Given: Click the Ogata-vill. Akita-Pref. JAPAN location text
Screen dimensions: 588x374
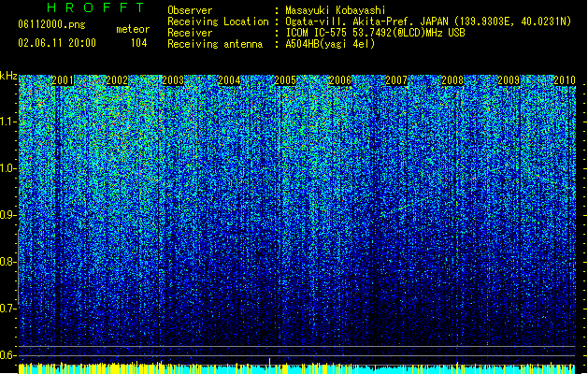Looking at the screenshot, I should point(428,22).
